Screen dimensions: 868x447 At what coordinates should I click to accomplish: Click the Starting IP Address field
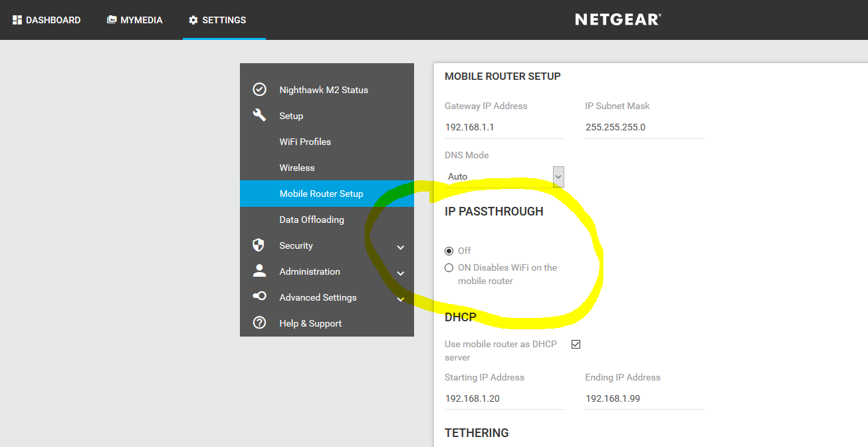tap(504, 398)
